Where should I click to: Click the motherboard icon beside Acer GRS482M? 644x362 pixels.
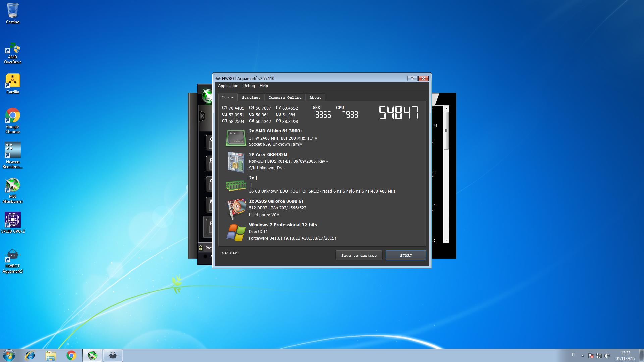pos(236,162)
